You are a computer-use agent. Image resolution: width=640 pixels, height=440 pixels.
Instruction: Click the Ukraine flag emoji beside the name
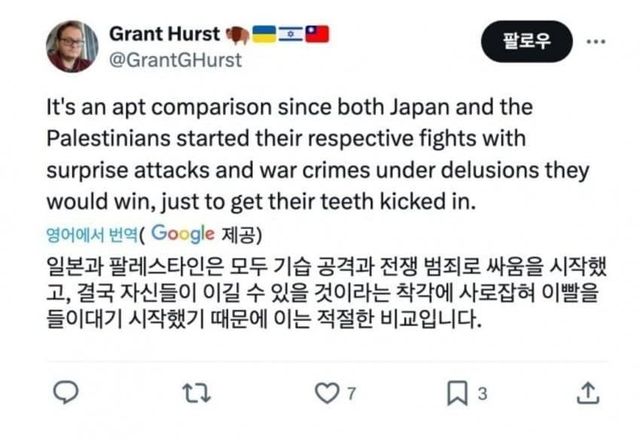coord(265,33)
